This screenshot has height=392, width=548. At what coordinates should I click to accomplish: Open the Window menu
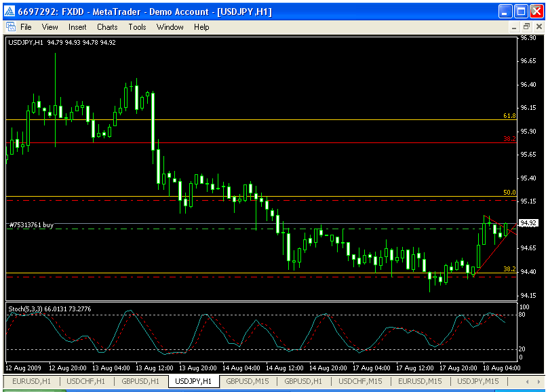[170, 27]
